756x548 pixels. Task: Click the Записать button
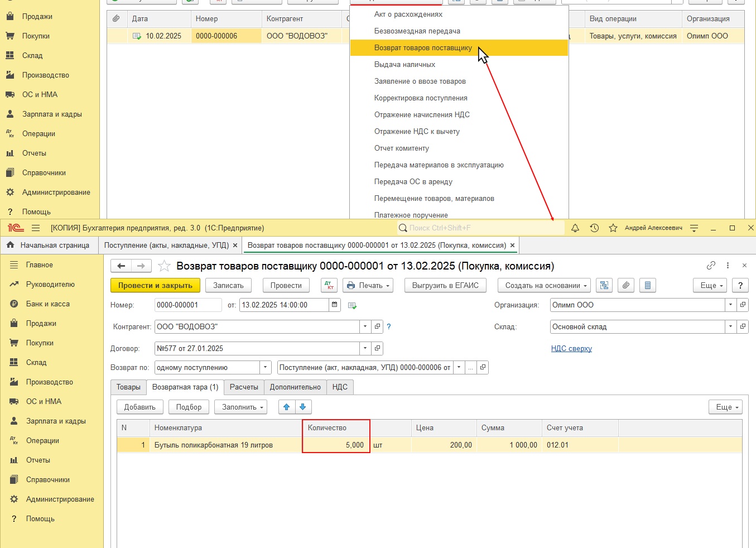(x=228, y=285)
